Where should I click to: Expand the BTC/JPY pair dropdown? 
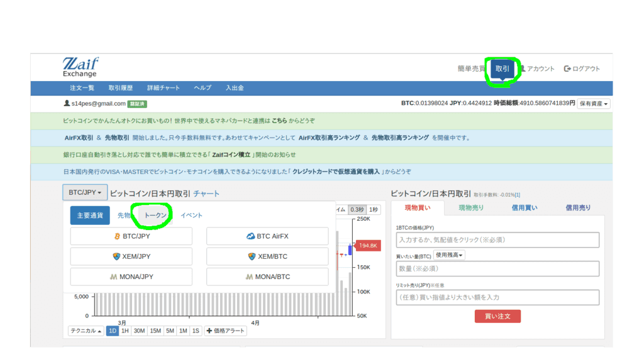84,192
